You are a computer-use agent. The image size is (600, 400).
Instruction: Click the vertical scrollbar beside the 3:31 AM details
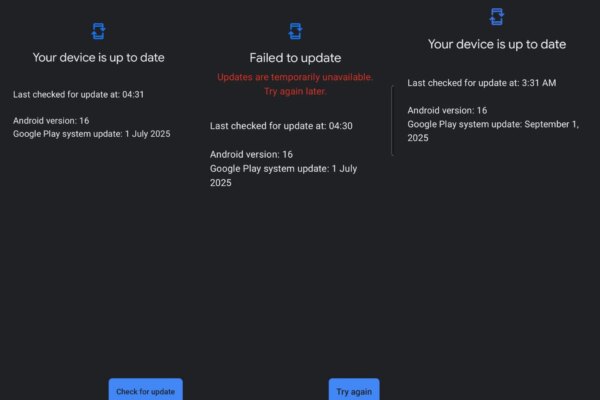[392, 120]
